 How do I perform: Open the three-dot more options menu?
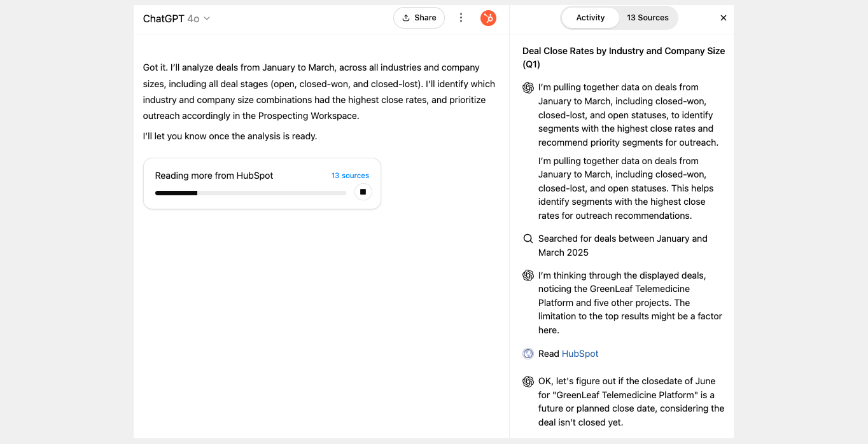click(x=461, y=18)
